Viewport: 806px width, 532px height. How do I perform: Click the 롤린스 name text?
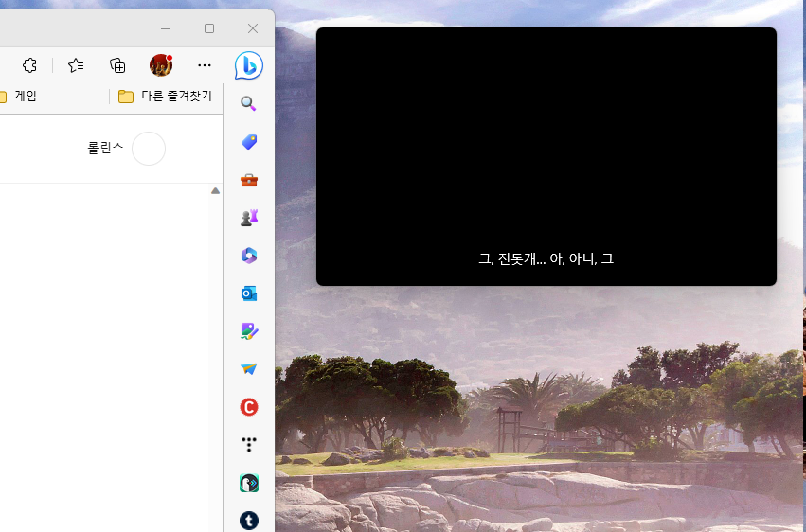click(x=105, y=148)
